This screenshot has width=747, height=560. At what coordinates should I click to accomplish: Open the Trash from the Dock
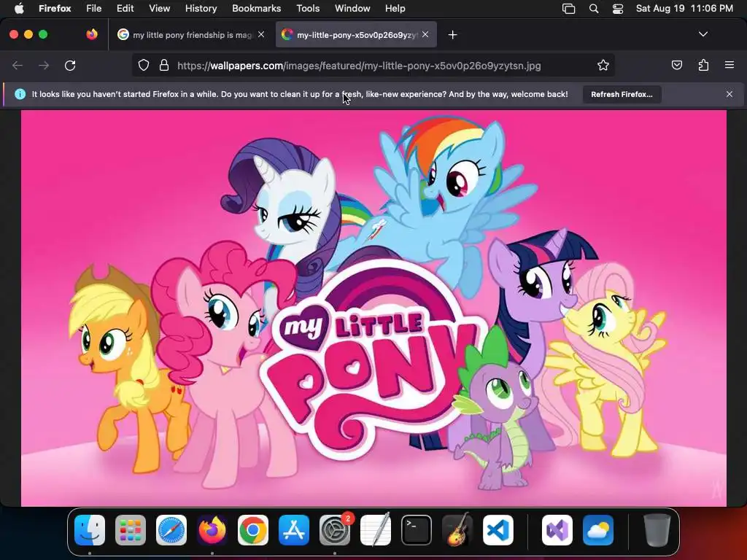[x=657, y=530]
